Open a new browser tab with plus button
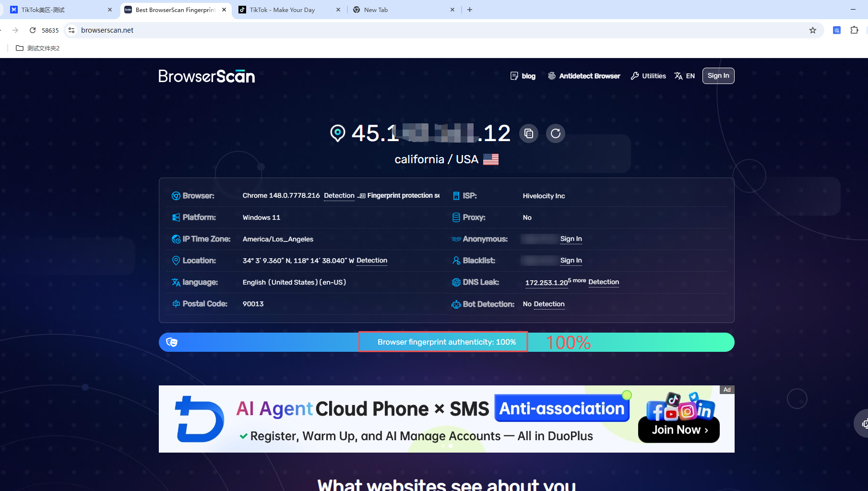Image resolution: width=868 pixels, height=491 pixels. click(470, 10)
